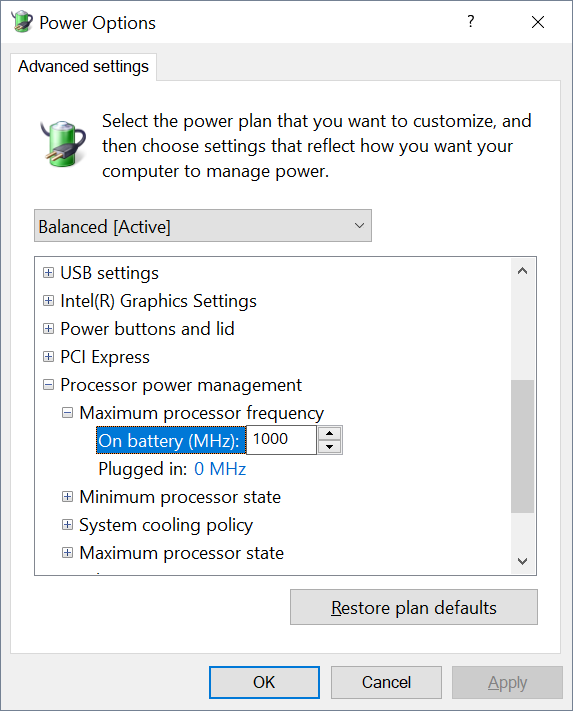Click Restore plan defaults button

pyautogui.click(x=414, y=607)
